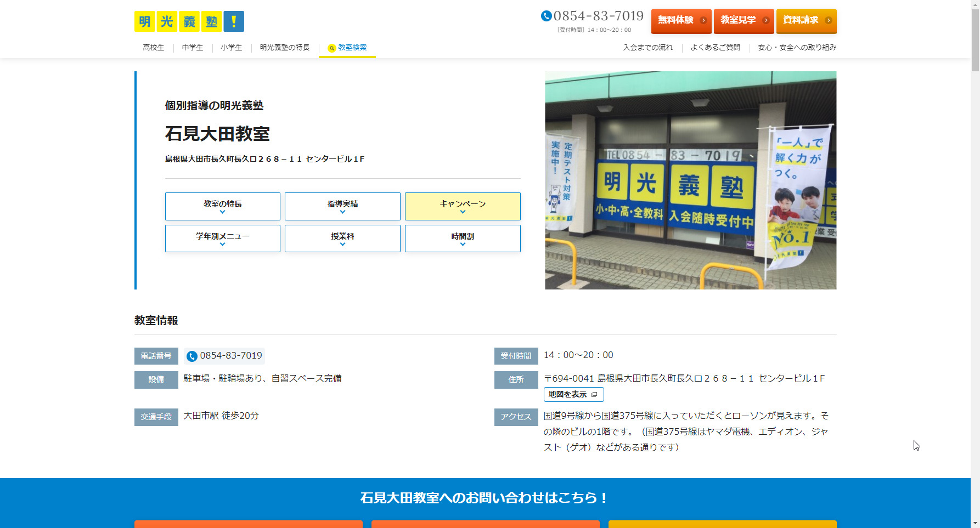The image size is (980, 528).
Task: Jump to 時間割 section
Action: [x=463, y=239]
